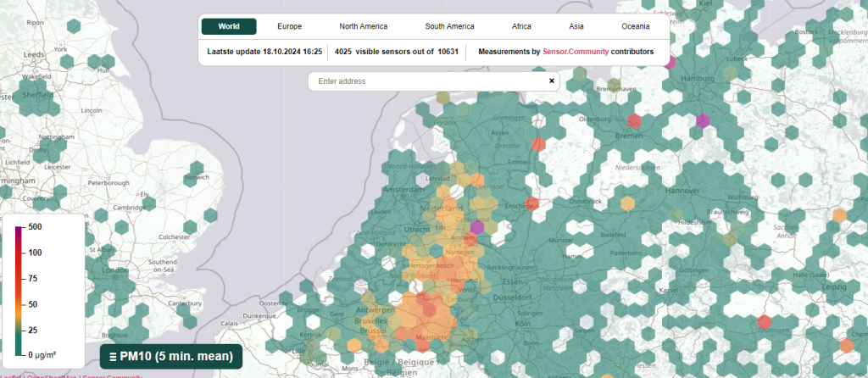Select the World region tab
Screen dimensions: 868x378
(229, 26)
